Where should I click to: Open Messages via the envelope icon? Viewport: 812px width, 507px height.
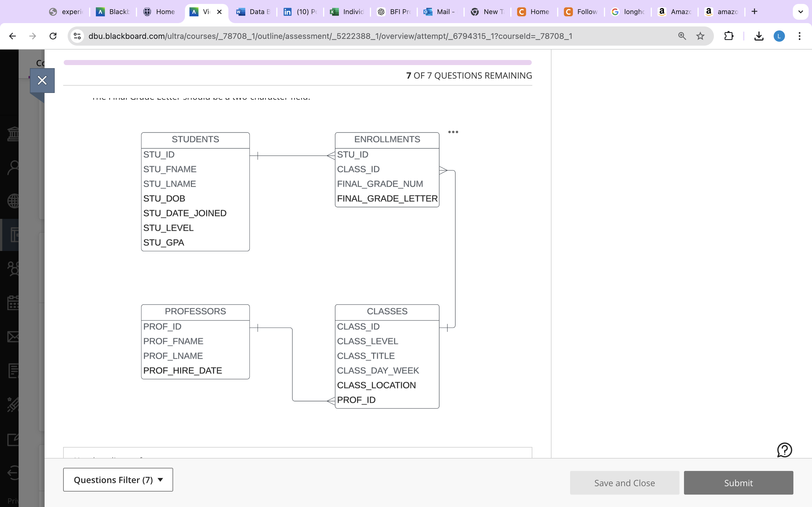coord(14,337)
